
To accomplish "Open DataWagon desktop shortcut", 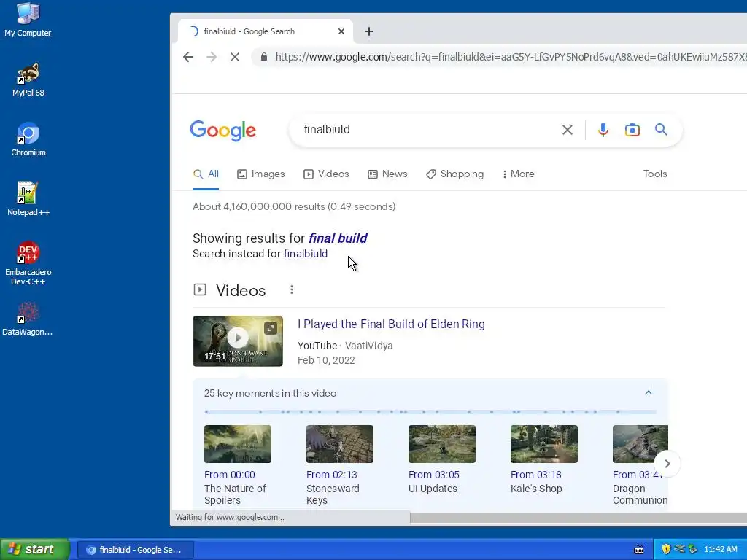I will click(28, 319).
